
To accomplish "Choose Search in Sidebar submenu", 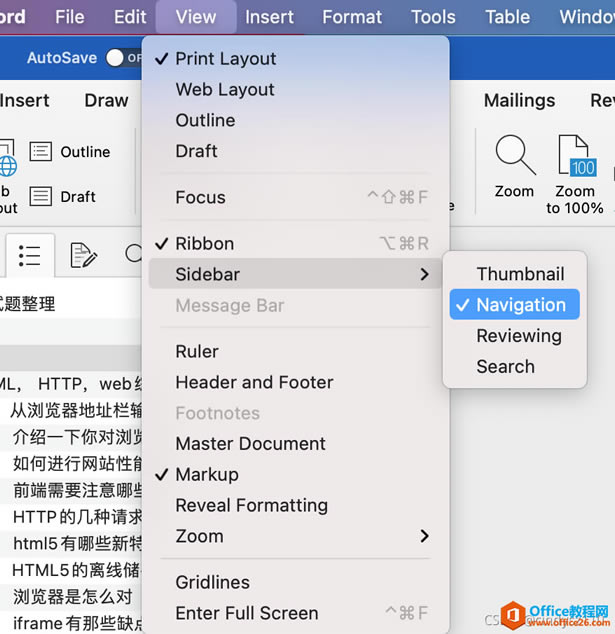I will pyautogui.click(x=514, y=367).
